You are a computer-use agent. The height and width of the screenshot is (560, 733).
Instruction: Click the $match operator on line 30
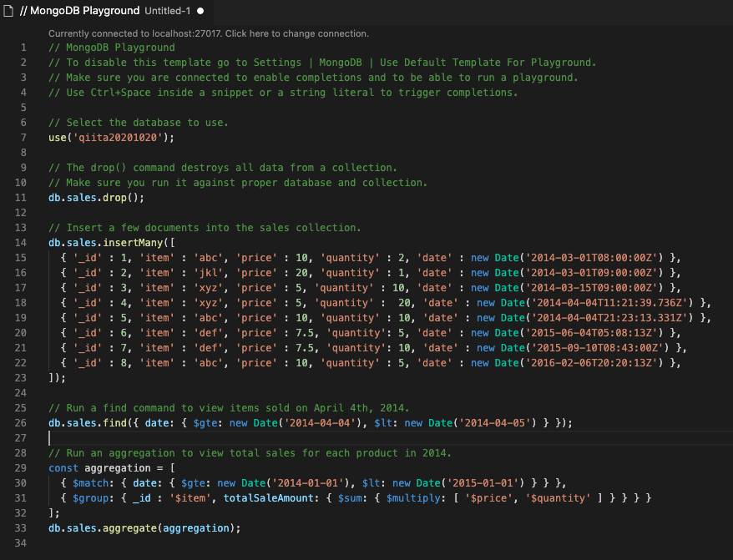click(x=90, y=482)
